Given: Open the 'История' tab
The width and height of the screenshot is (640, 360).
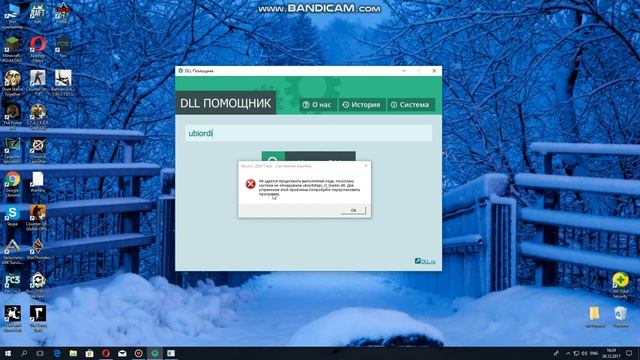Looking at the screenshot, I should pyautogui.click(x=362, y=105).
